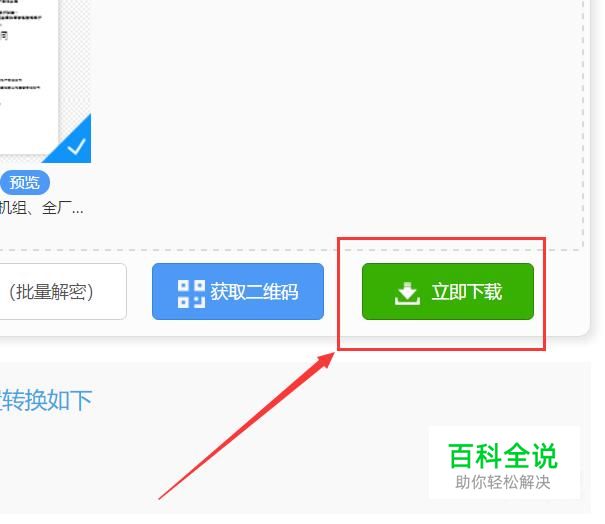The image size is (605, 524).
Task: Click the 助你轻松解决 tagline
Action: click(x=503, y=482)
